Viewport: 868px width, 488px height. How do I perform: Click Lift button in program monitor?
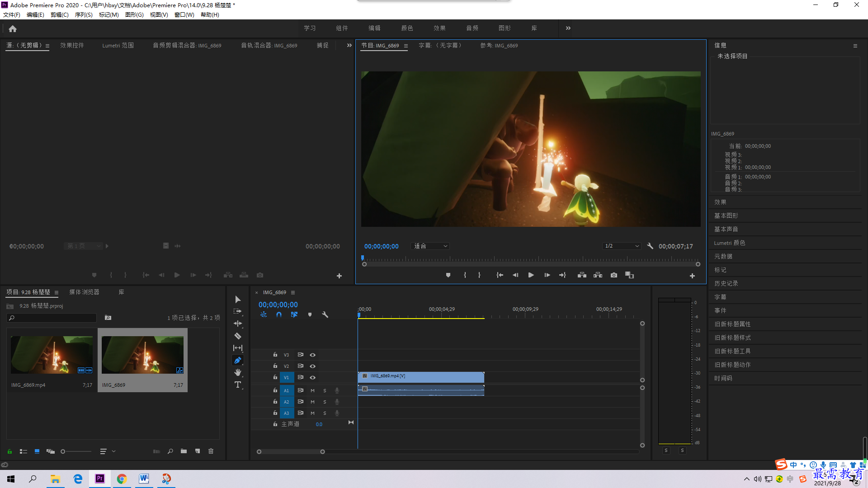pyautogui.click(x=582, y=275)
